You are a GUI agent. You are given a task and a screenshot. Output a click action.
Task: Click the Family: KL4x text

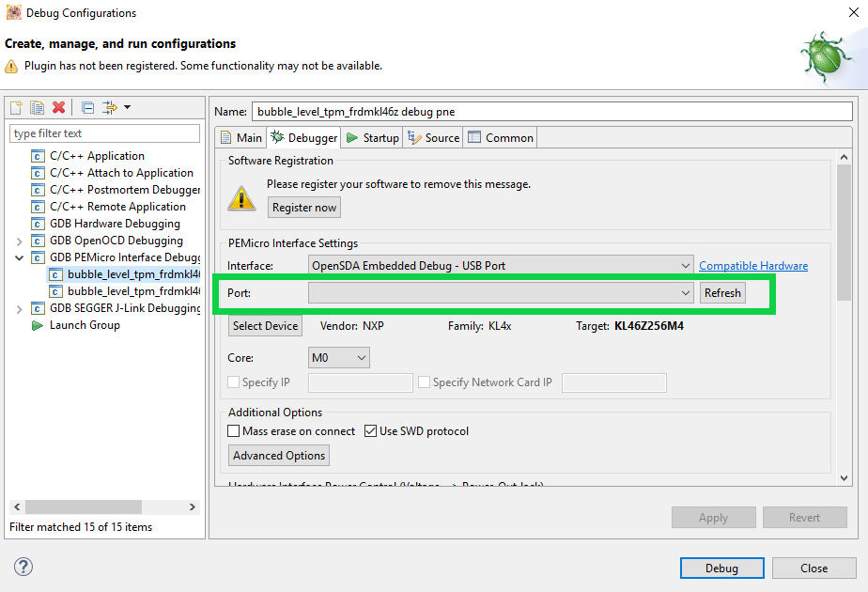click(x=479, y=326)
